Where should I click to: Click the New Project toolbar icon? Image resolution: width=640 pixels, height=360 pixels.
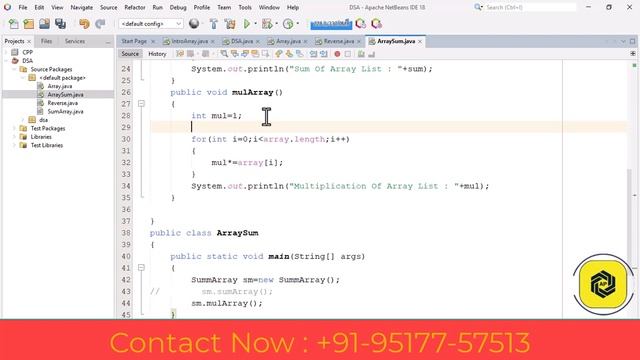point(29,24)
